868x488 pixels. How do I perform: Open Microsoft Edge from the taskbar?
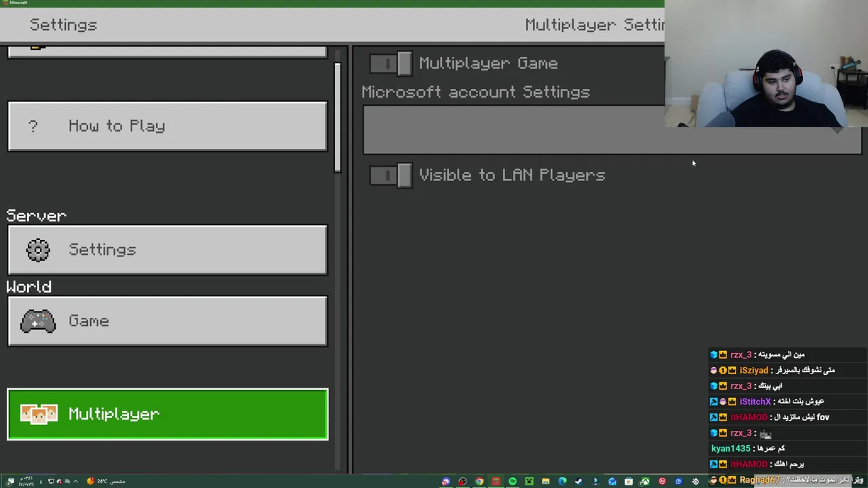click(x=562, y=481)
